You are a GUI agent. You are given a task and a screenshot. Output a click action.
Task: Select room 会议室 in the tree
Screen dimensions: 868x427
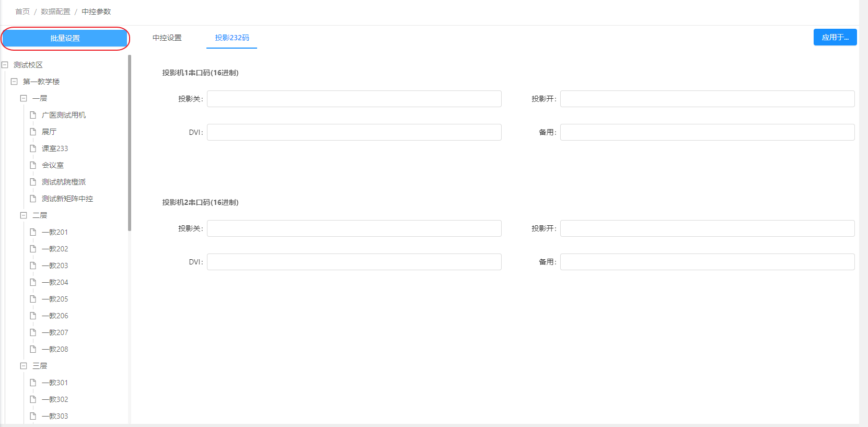coord(53,165)
